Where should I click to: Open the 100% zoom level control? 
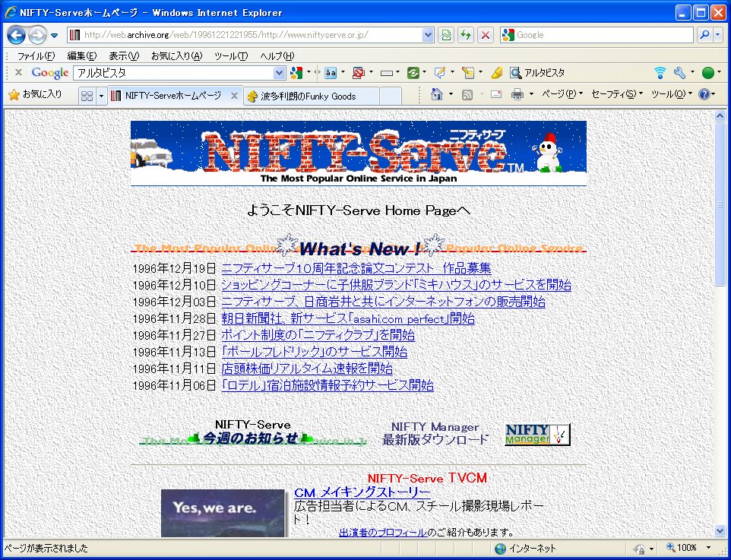688,548
